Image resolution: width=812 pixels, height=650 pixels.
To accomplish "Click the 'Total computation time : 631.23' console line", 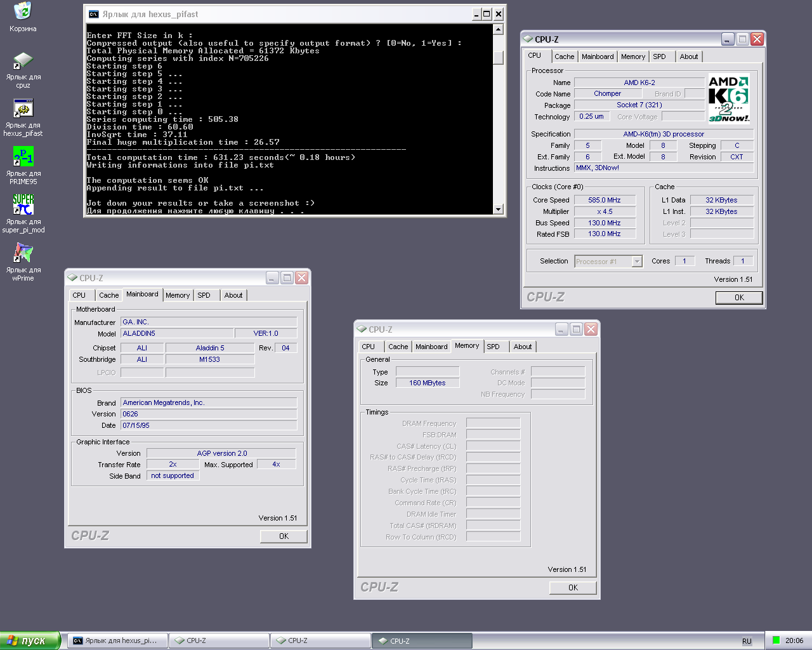I will (x=221, y=157).
